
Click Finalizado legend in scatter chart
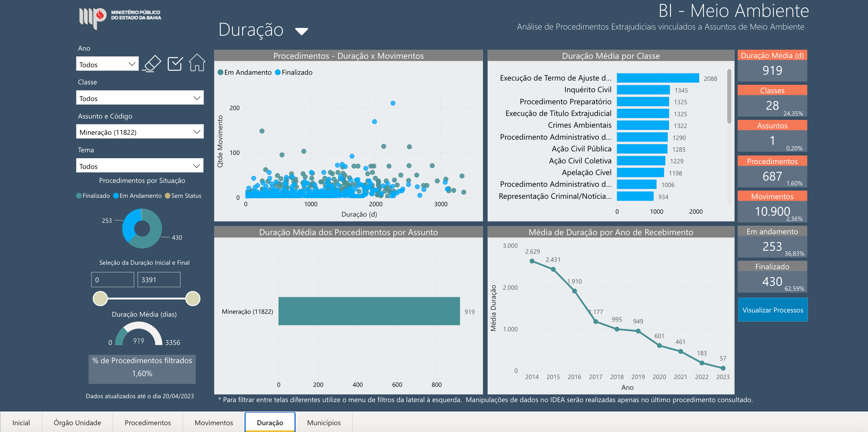(x=294, y=72)
